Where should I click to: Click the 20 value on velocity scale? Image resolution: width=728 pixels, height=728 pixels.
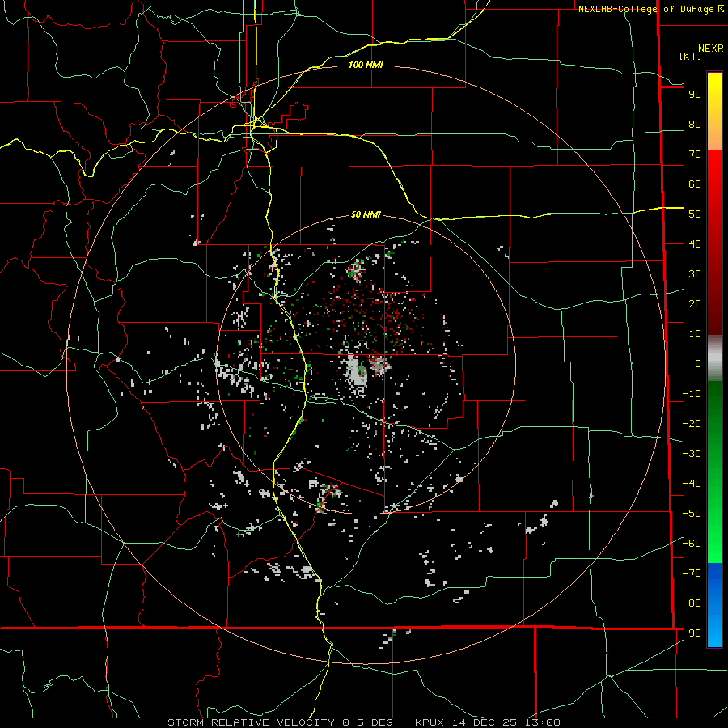pos(695,304)
